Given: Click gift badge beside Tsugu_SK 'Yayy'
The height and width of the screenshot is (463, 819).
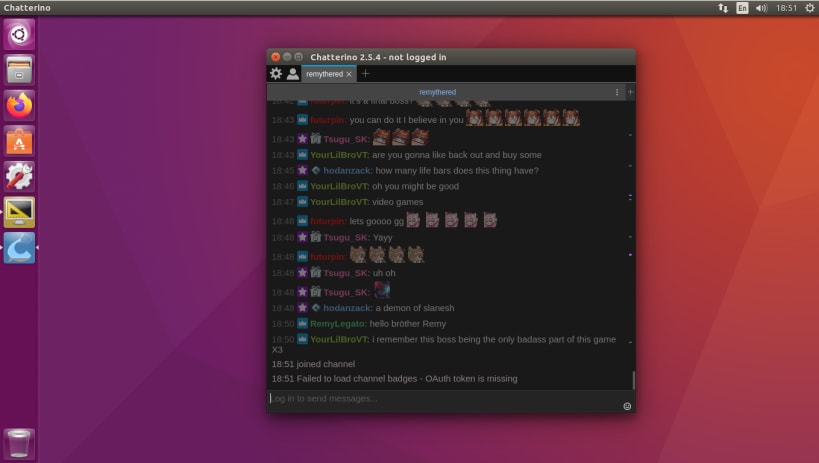Looking at the screenshot, I should coord(315,237).
